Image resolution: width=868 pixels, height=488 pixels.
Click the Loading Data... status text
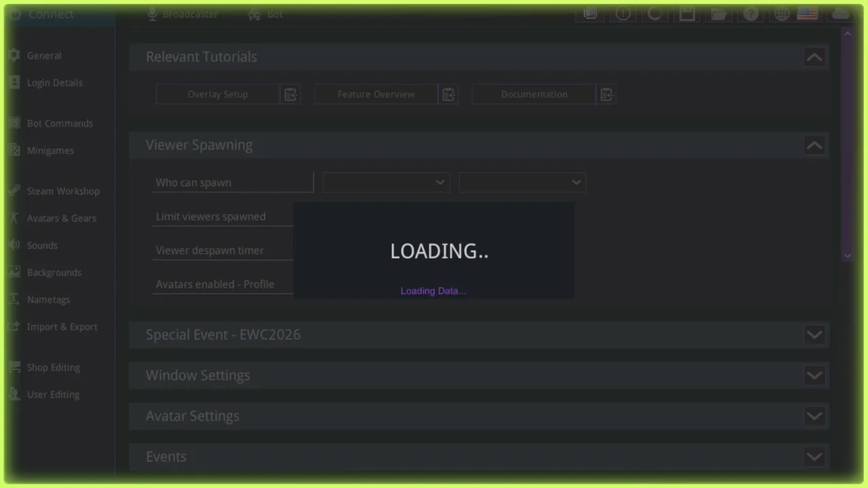[x=433, y=291]
